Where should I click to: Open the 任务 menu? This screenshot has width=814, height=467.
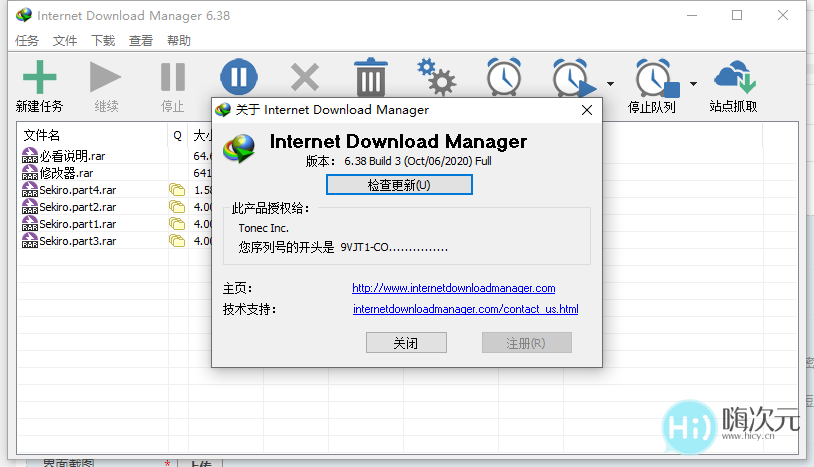click(x=27, y=40)
